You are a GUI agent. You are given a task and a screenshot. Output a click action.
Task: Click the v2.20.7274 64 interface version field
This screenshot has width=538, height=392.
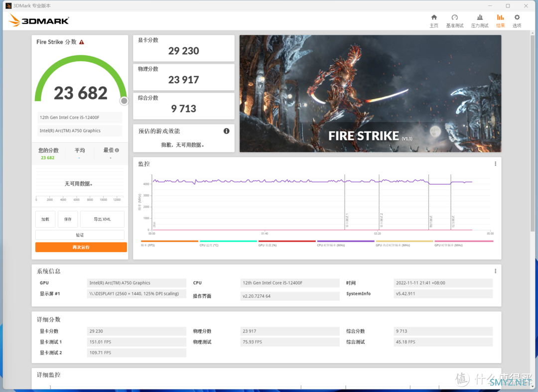click(x=290, y=296)
